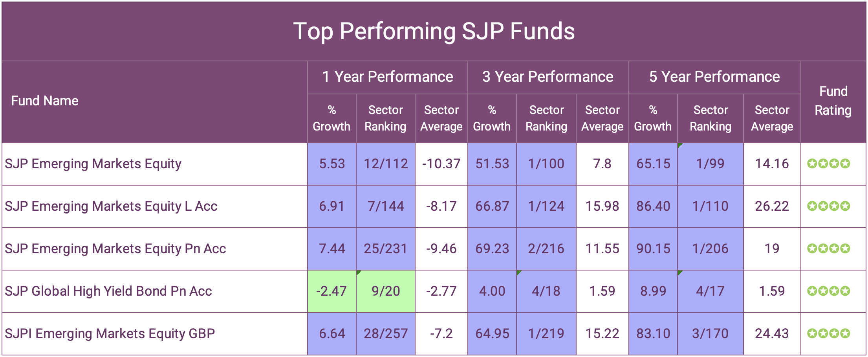868x357 pixels.
Task: Click the 5 Year Performance header
Action: tap(714, 77)
